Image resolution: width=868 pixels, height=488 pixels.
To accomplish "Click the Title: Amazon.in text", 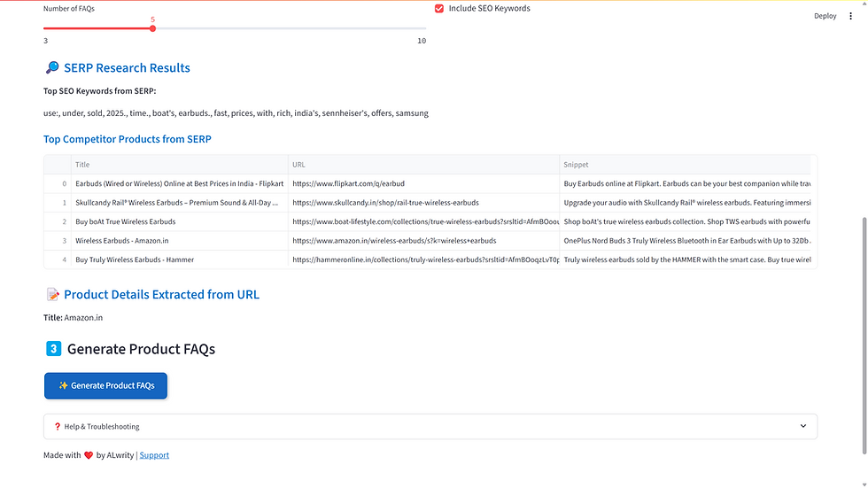I will point(73,318).
